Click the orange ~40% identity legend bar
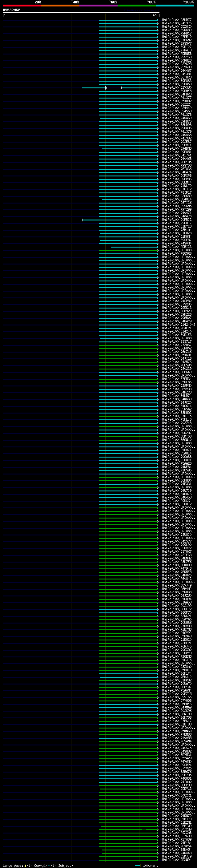 coord(60,6)
